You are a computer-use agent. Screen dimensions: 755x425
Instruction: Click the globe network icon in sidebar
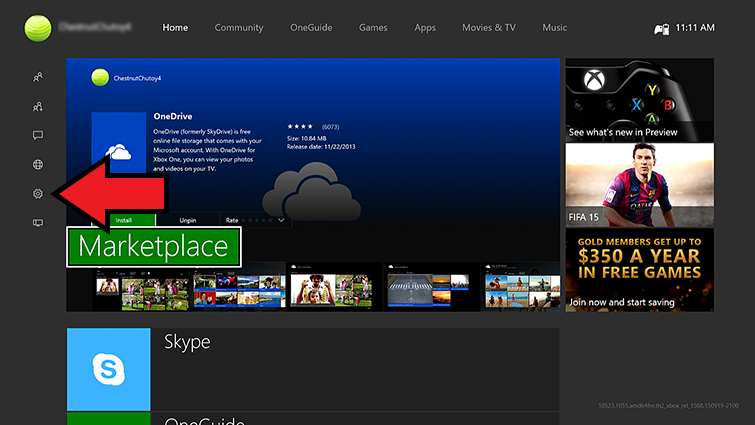pos(38,164)
